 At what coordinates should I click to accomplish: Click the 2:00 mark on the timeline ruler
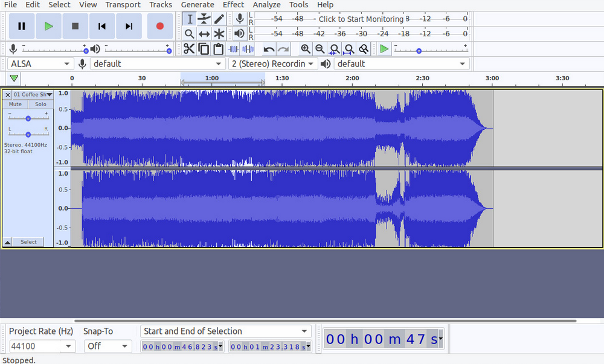tap(351, 78)
